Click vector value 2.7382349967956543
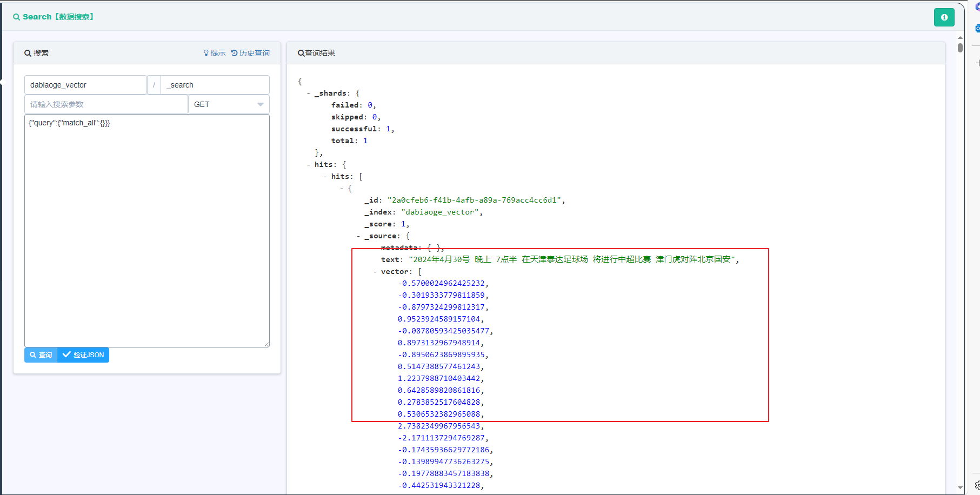980x495 pixels. pos(439,426)
